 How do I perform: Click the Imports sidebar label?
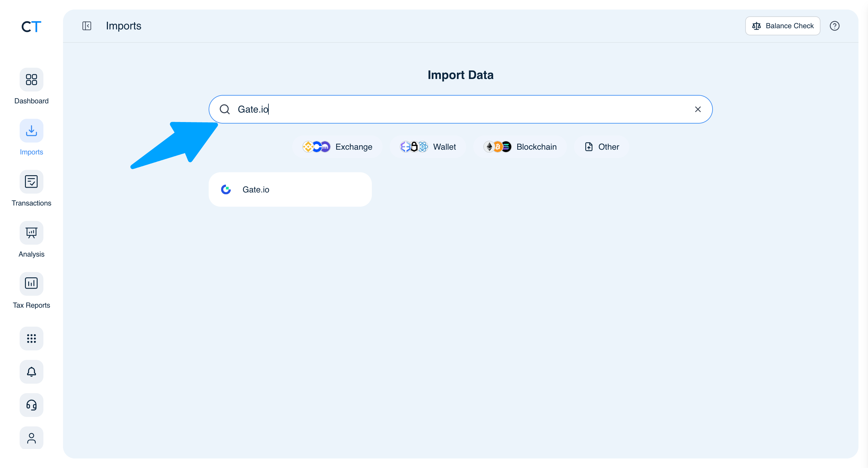click(x=31, y=152)
